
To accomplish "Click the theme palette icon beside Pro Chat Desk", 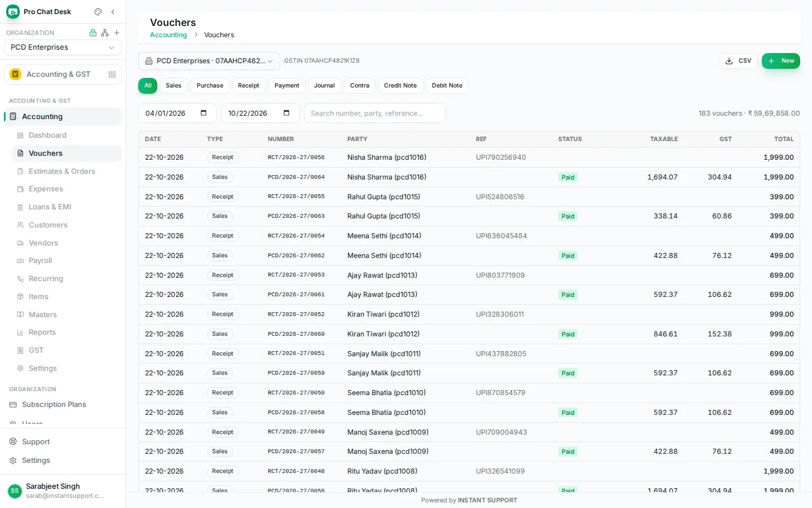I will coord(98,12).
